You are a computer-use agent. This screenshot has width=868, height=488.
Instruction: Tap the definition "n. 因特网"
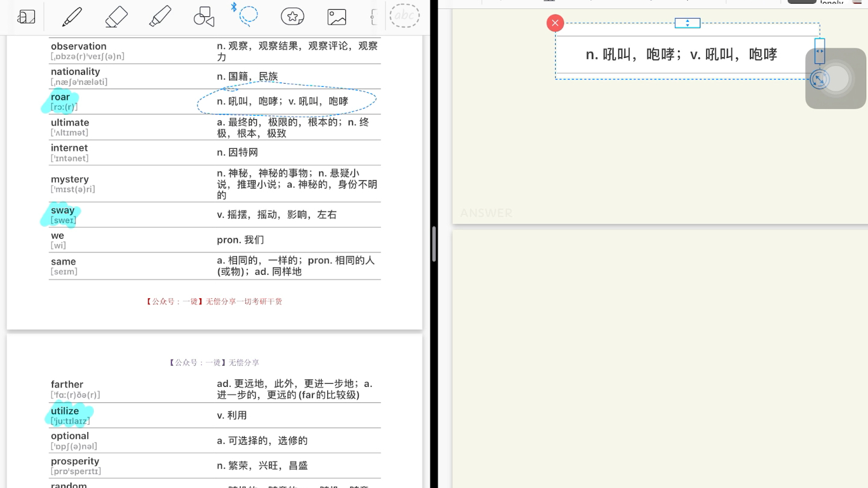237,152
